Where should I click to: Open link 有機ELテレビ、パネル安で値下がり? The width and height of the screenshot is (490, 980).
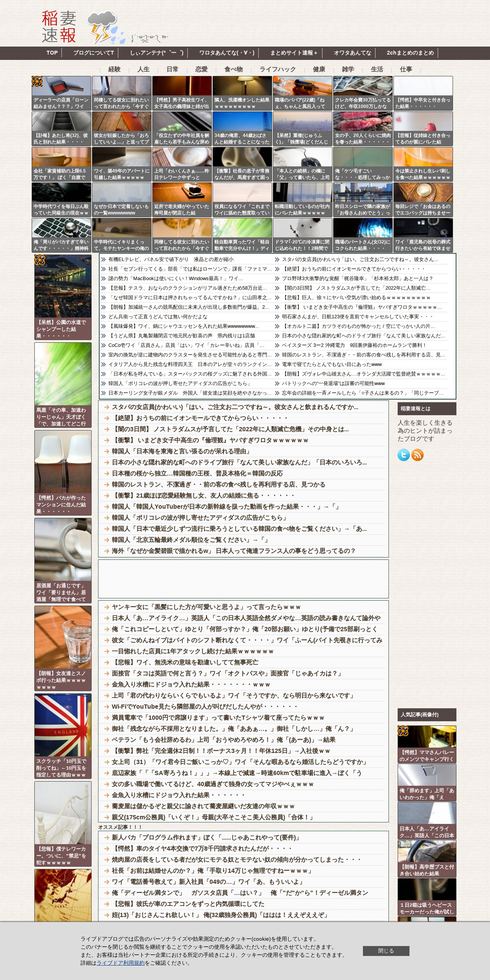point(171,259)
